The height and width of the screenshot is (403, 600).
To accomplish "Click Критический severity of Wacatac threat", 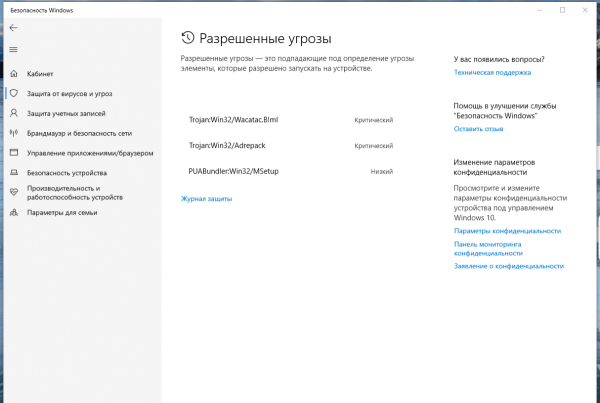I will (x=373, y=120).
